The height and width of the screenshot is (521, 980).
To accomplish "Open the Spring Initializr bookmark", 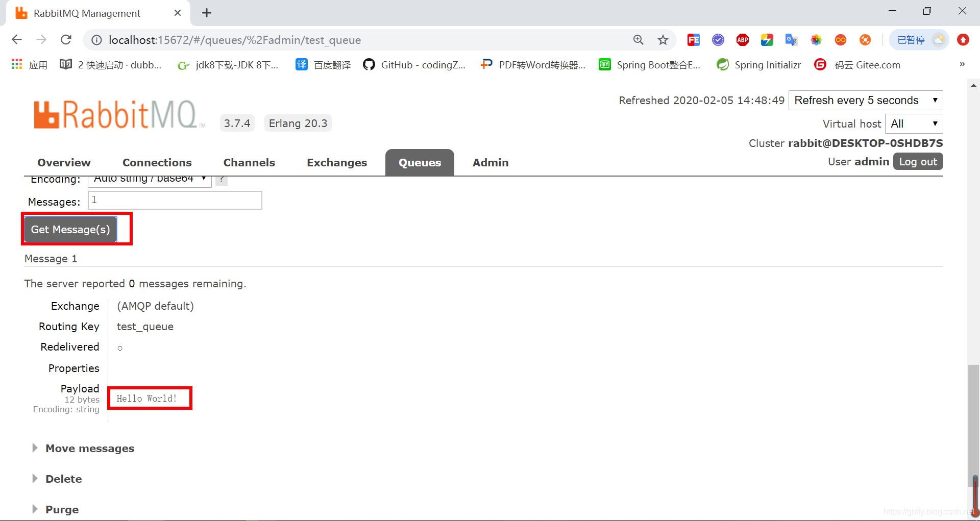I will click(x=759, y=65).
